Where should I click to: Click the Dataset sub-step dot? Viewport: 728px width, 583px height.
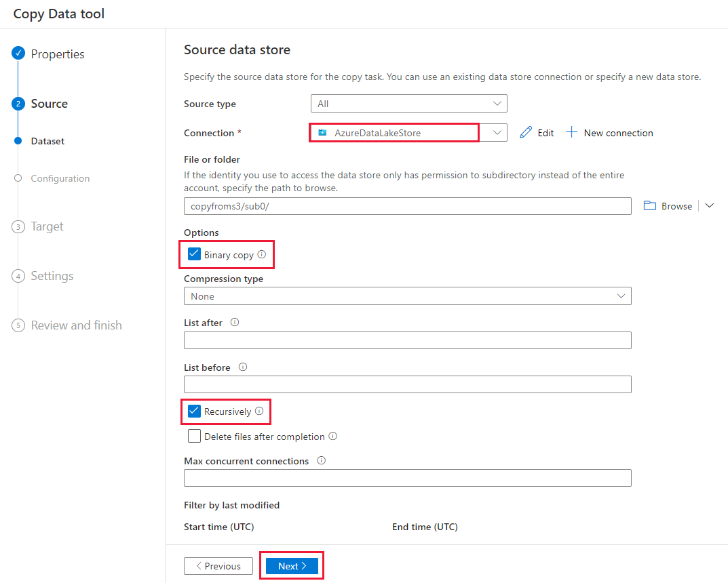(x=18, y=140)
